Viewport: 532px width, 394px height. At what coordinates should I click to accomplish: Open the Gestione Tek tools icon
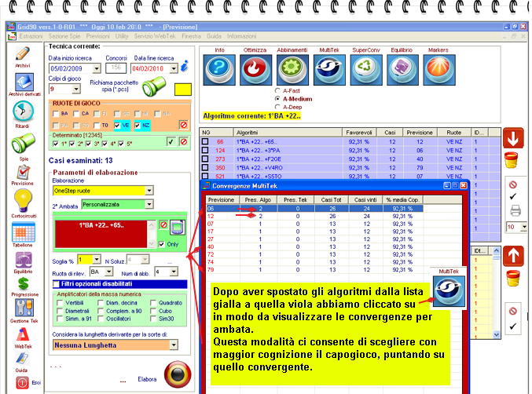(24, 308)
